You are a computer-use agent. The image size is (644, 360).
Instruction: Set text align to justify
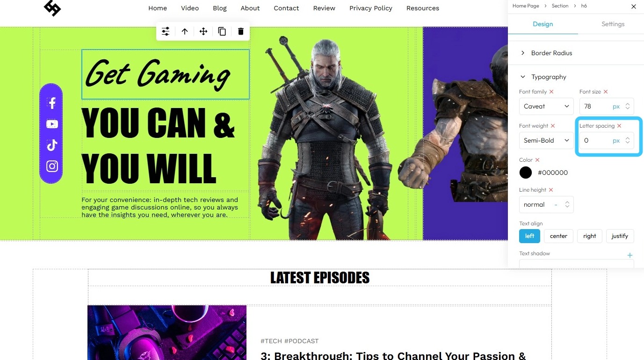[x=620, y=236]
